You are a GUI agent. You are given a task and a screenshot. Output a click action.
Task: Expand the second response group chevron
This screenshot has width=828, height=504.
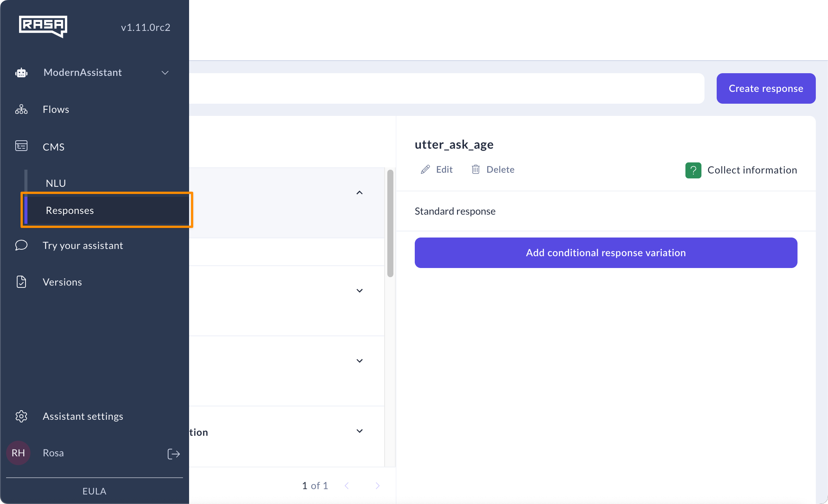[x=359, y=291]
